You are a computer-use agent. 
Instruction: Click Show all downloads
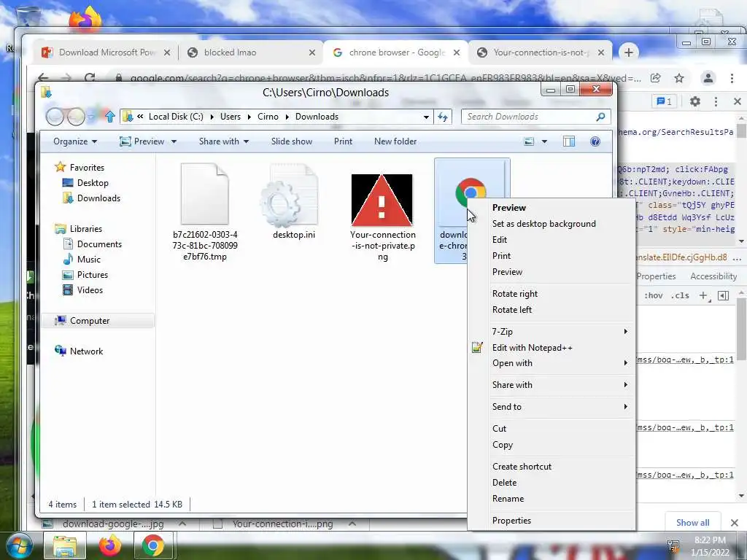pos(693,522)
